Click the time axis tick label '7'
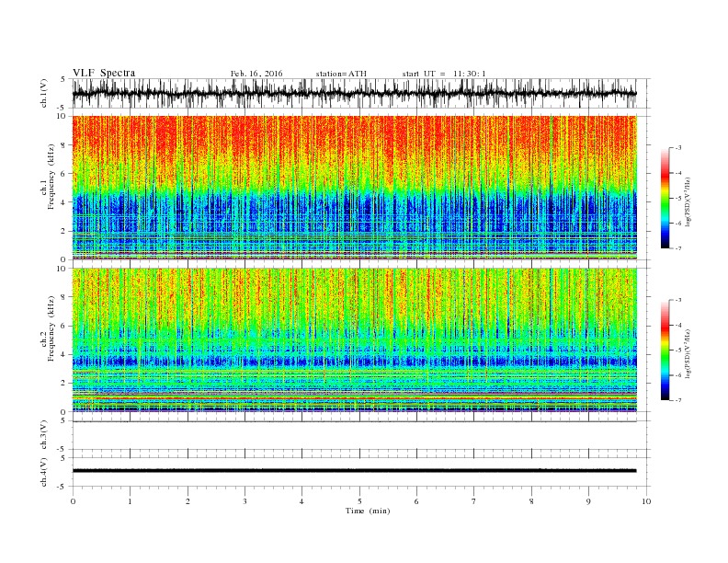The height and width of the screenshot is (563, 728). click(474, 501)
